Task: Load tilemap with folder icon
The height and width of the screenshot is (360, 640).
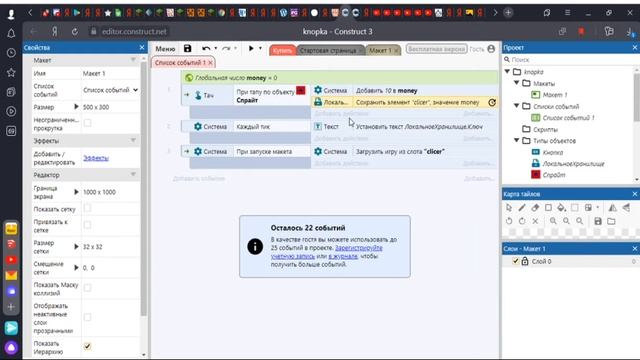Action: point(611,221)
